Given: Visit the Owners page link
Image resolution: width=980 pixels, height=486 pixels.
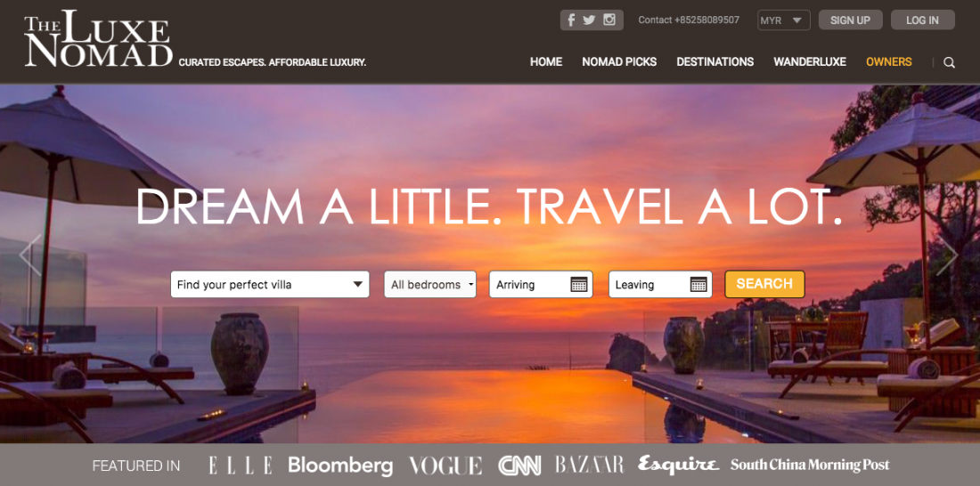Looking at the screenshot, I should [889, 61].
